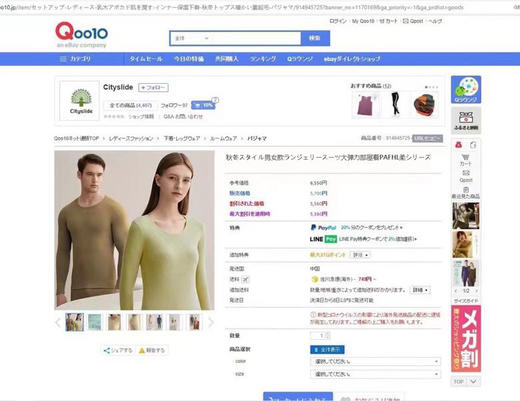This screenshot has height=401, width=520.
Task: Click the blue 10% shop coupon badge
Action: (203, 105)
